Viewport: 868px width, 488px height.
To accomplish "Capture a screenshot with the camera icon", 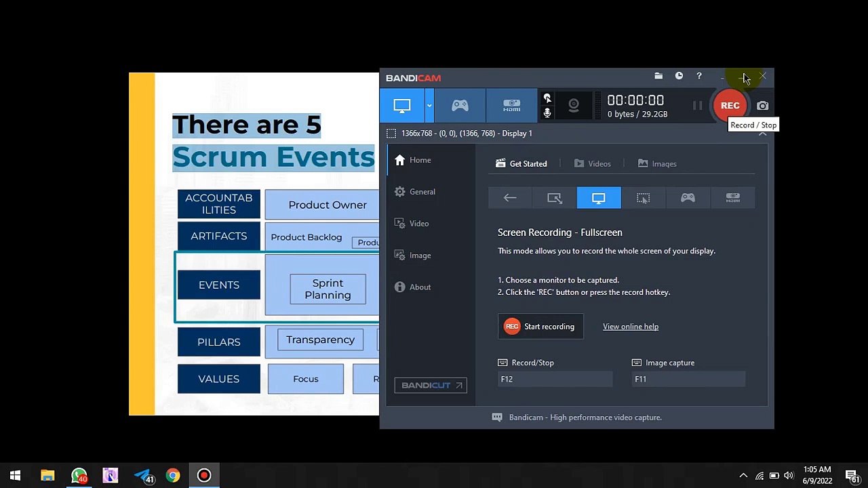I will click(x=763, y=106).
